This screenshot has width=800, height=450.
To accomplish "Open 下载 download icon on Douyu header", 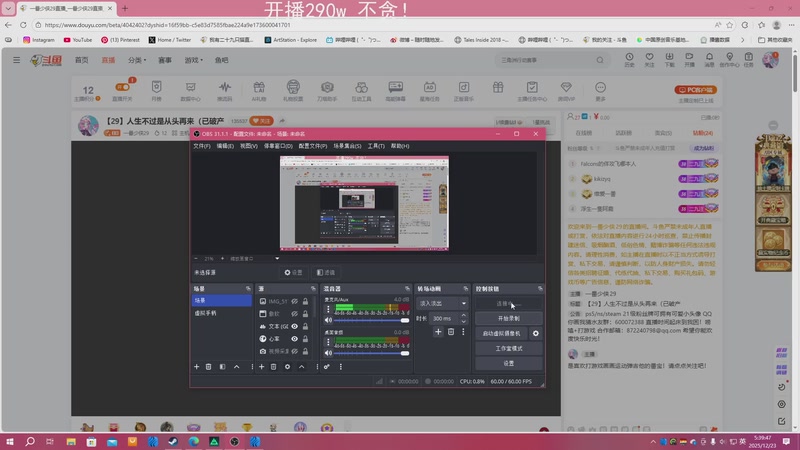I will (x=669, y=60).
